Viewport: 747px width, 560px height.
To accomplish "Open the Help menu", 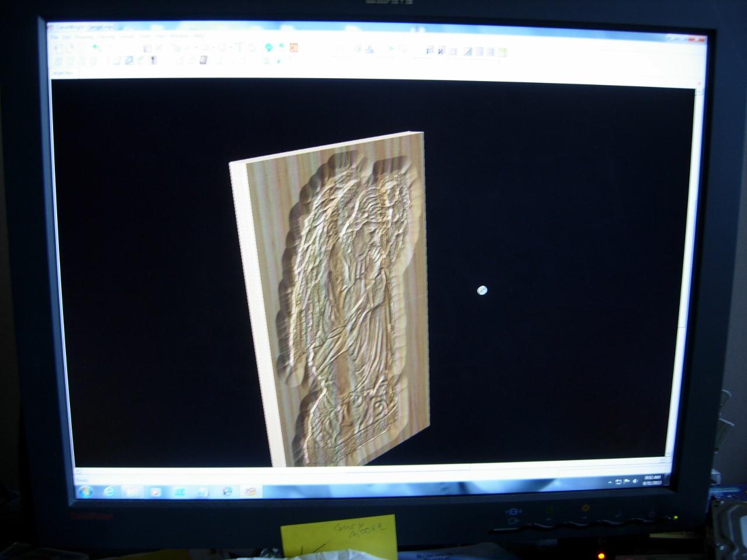I will coord(198,36).
